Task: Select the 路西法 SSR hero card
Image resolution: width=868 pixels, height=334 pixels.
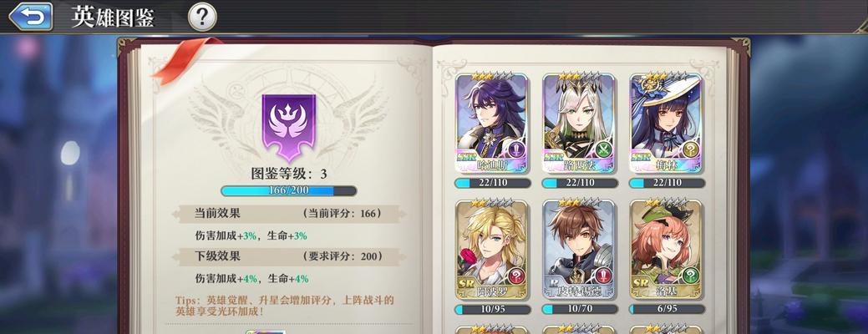Action: 579,123
